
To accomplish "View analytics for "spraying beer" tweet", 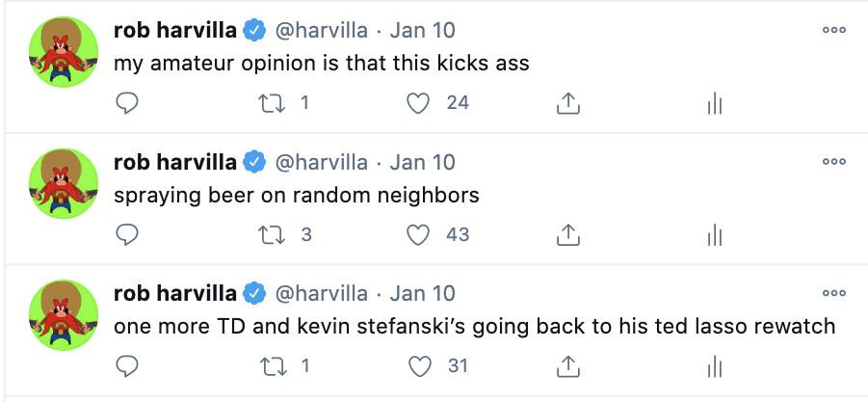I will coord(714,234).
